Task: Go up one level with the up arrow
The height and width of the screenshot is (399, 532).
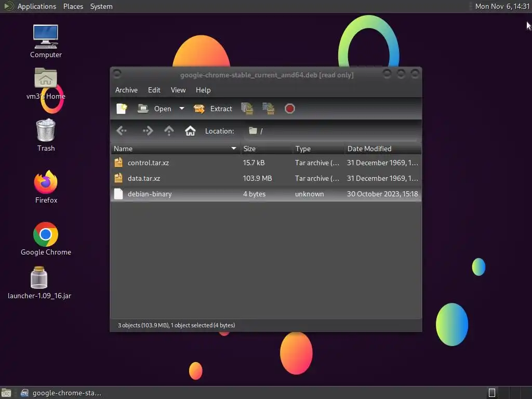Action: [169, 130]
